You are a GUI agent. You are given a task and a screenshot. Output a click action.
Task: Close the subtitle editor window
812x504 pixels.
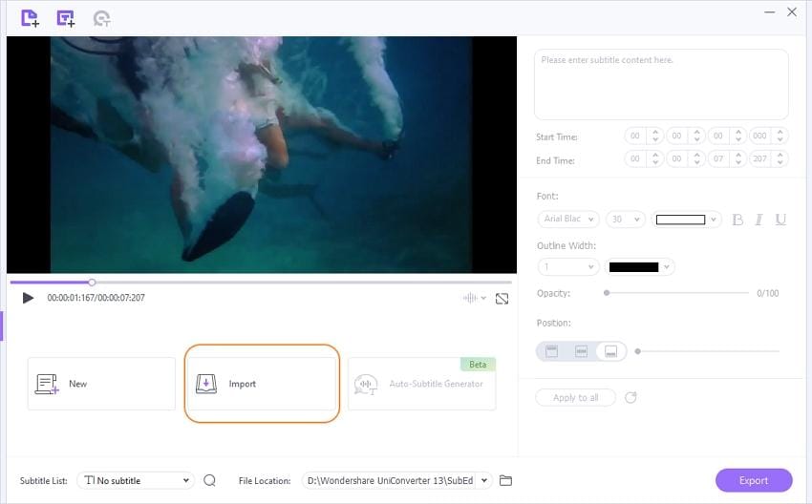click(792, 11)
